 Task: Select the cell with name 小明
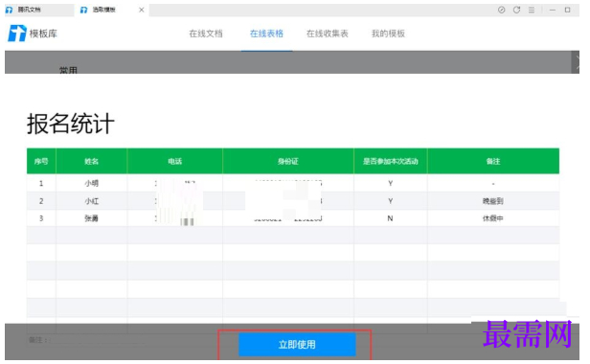pos(91,183)
